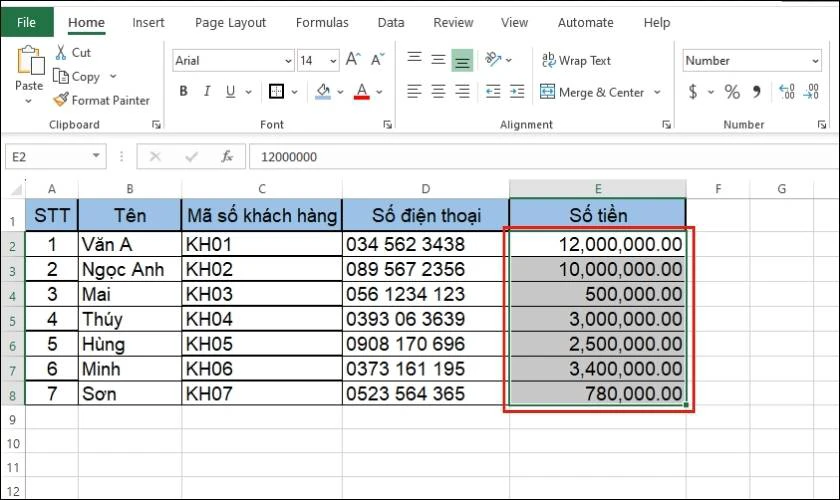The image size is (840, 500).
Task: Toggle Italic formatting
Action: (207, 92)
